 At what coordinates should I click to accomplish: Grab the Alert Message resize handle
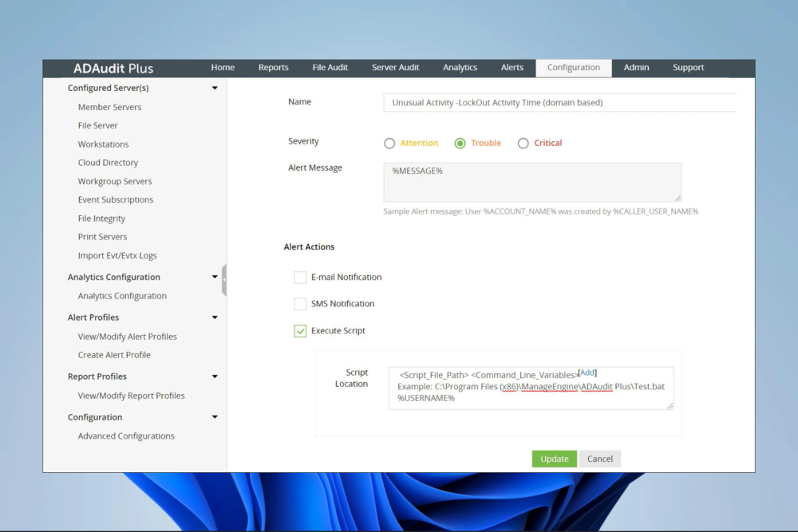(678, 198)
